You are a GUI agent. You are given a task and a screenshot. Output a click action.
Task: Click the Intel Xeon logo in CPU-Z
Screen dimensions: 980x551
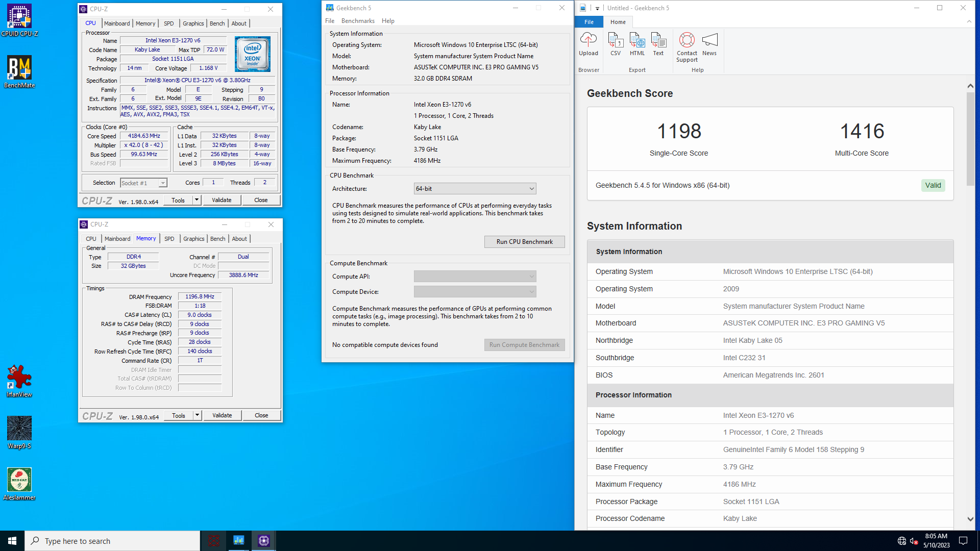click(x=253, y=54)
